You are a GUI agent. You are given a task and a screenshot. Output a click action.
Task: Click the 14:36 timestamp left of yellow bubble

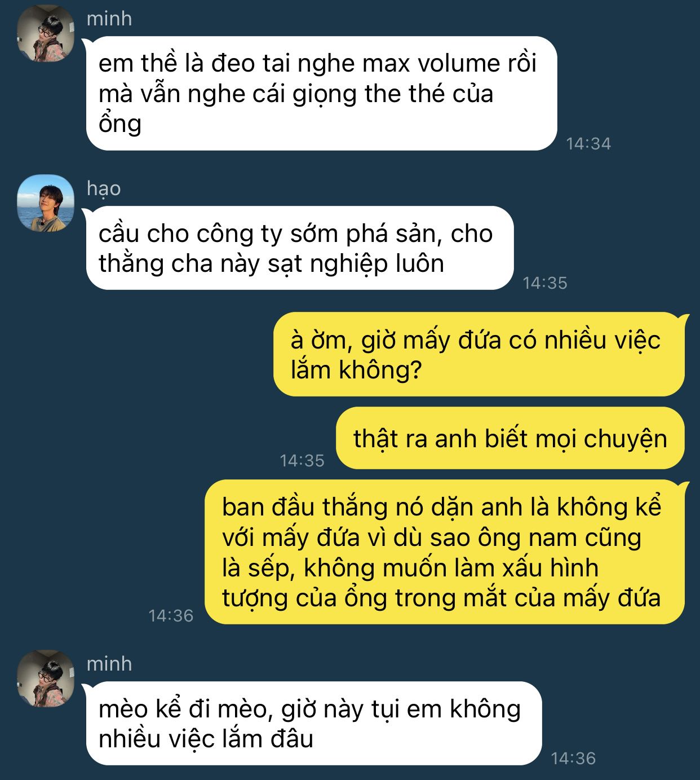coord(171,615)
